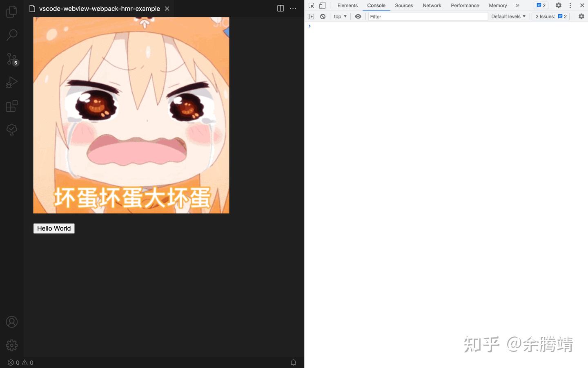Open the 2 Issues panel
This screenshot has width=588, height=368.
click(x=550, y=16)
